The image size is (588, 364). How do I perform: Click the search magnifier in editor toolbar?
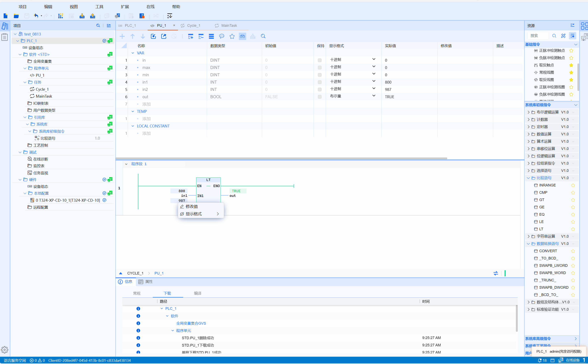point(263,36)
